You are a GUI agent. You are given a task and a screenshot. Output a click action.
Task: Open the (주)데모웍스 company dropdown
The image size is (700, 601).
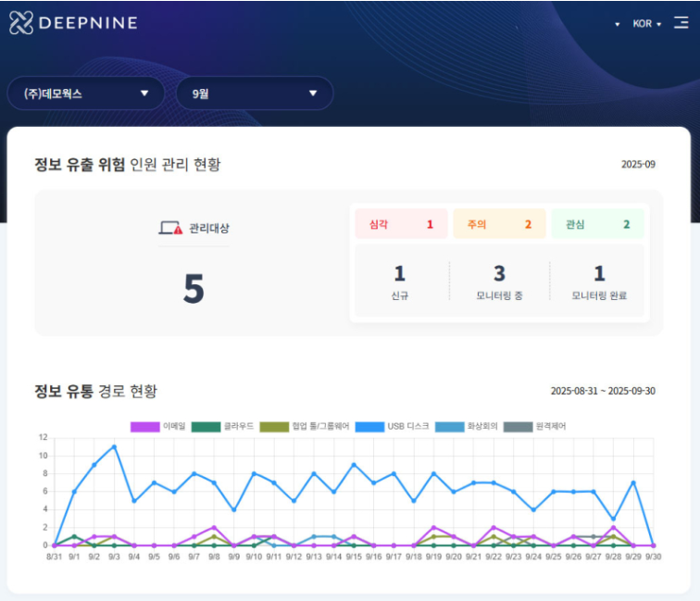click(86, 94)
